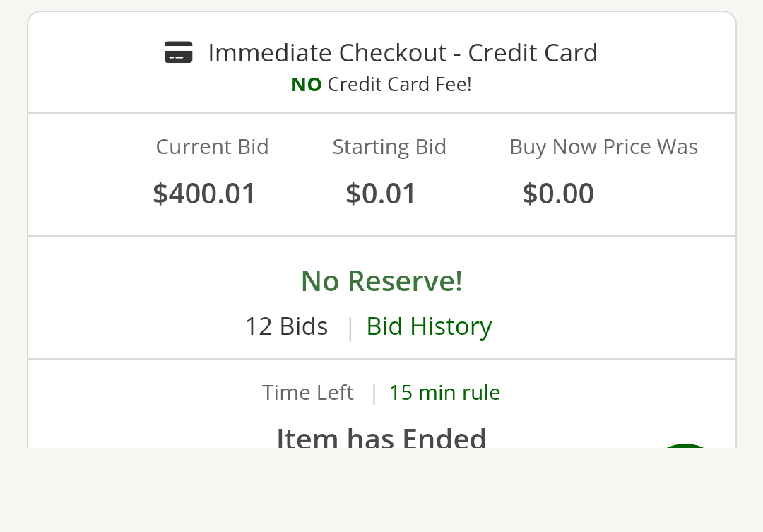Viewport: 763px width, 532px height.
Task: Click the green round button at bottom right
Action: point(685,445)
